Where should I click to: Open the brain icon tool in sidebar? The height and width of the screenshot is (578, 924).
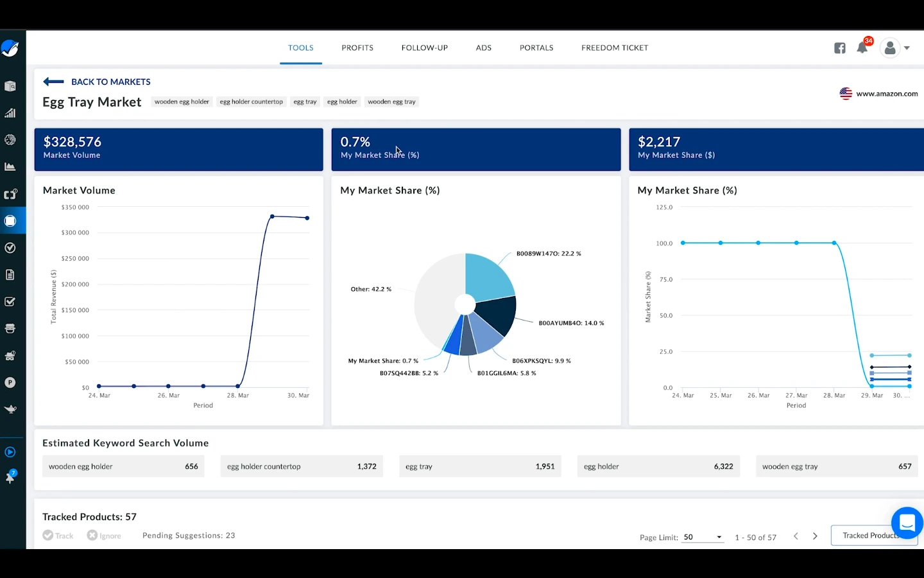point(10,140)
